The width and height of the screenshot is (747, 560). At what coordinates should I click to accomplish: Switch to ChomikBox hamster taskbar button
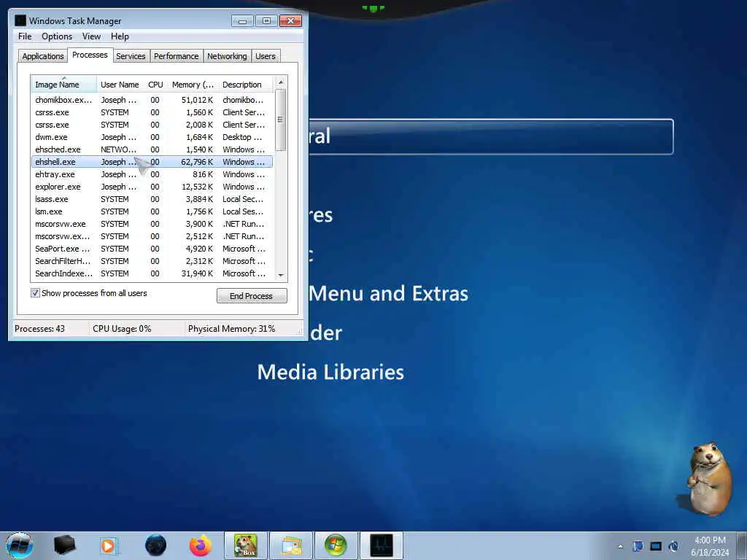point(246,545)
